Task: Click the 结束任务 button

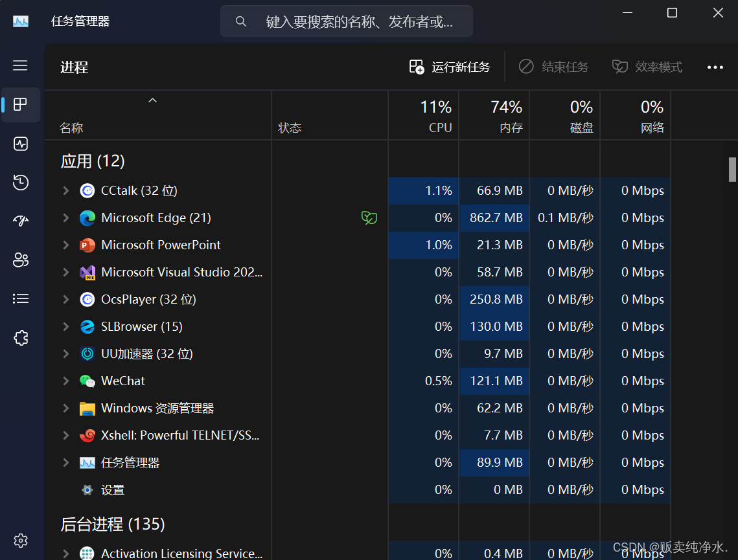Action: 554,67
